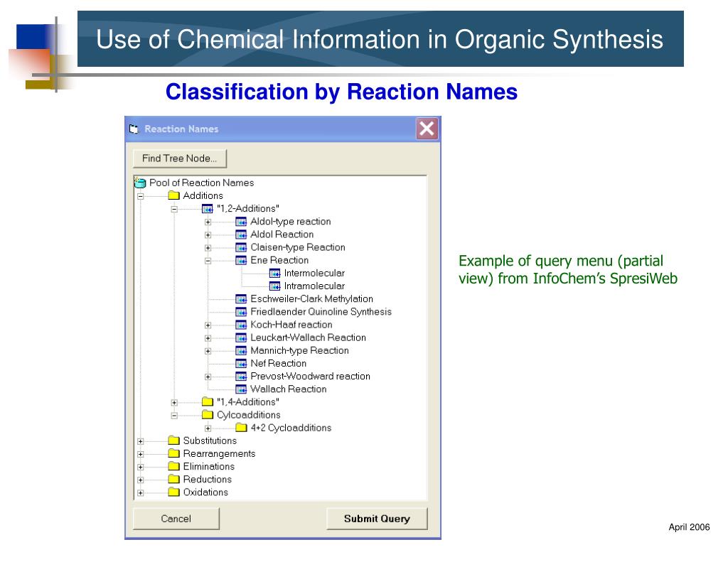Collapse the Cylcoadditions folder
This screenshot has width=728, height=562.
click(174, 416)
